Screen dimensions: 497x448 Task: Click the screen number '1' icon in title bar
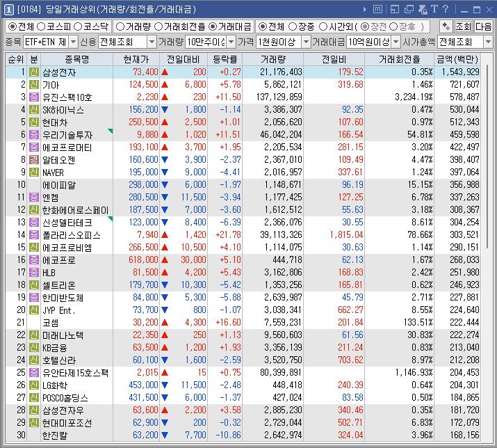9,10
